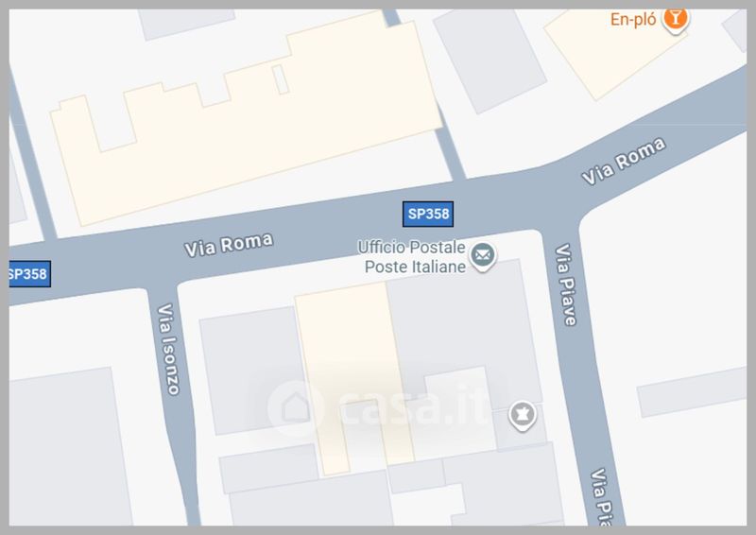Click the house icon in casa.it watermark
Viewport: 756px width, 535px height.
(295, 408)
